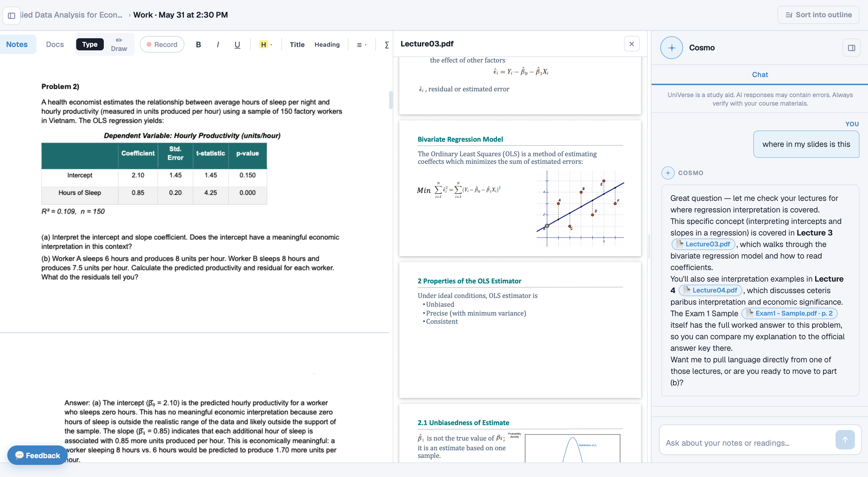868x477 pixels.
Task: Click the Intercept coefficient value 2.10
Action: 138,175
